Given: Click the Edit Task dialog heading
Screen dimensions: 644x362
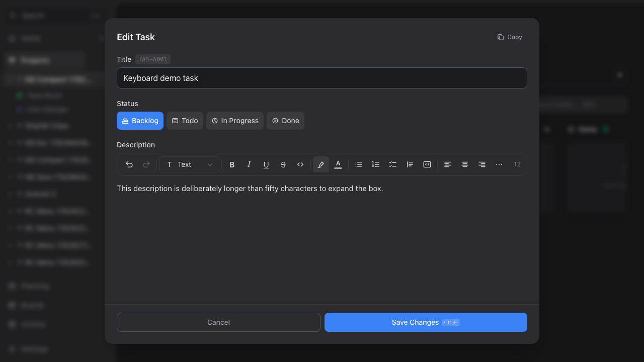Looking at the screenshot, I should coord(136,37).
